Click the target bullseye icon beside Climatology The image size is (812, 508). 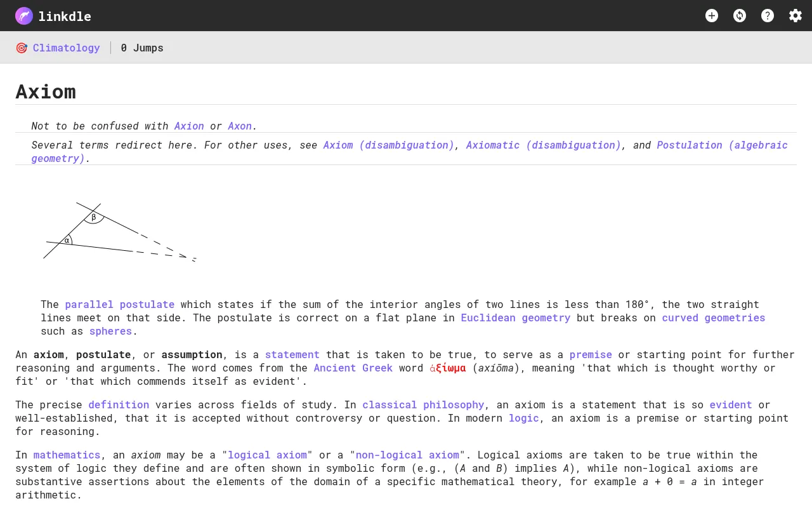22,48
